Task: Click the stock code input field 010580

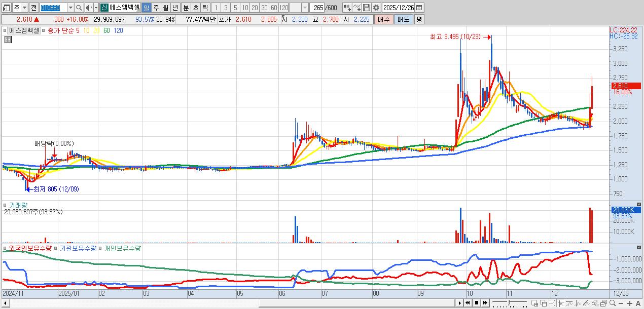Action: tap(53, 8)
